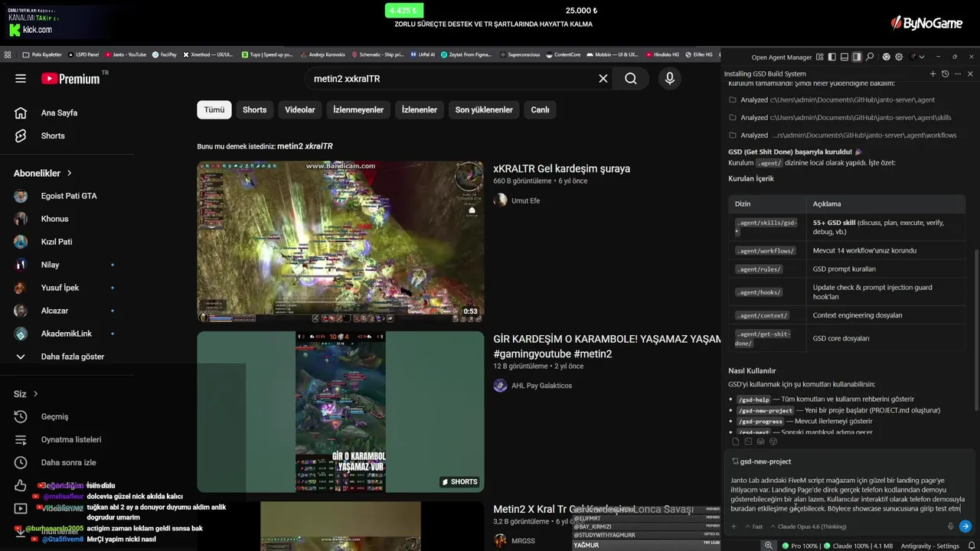Open LSPD Panel bookmark
The width and height of the screenshot is (980, 551).
[83, 54]
